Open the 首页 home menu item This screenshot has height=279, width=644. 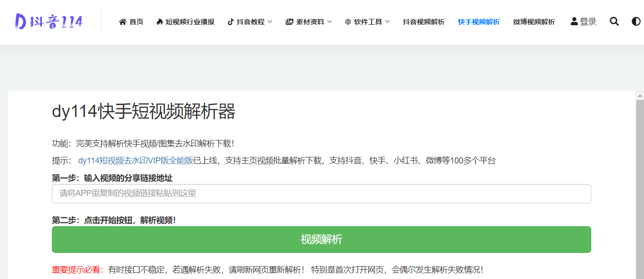coord(131,22)
